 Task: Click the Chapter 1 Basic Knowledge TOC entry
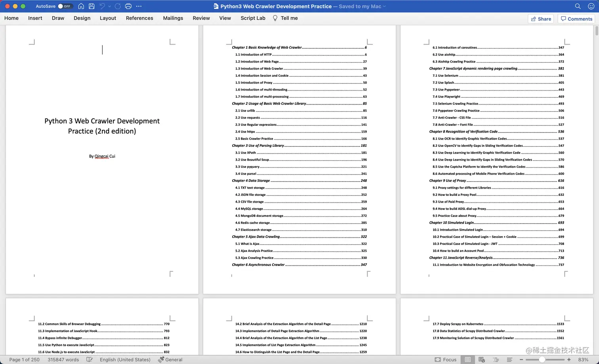click(299, 47)
